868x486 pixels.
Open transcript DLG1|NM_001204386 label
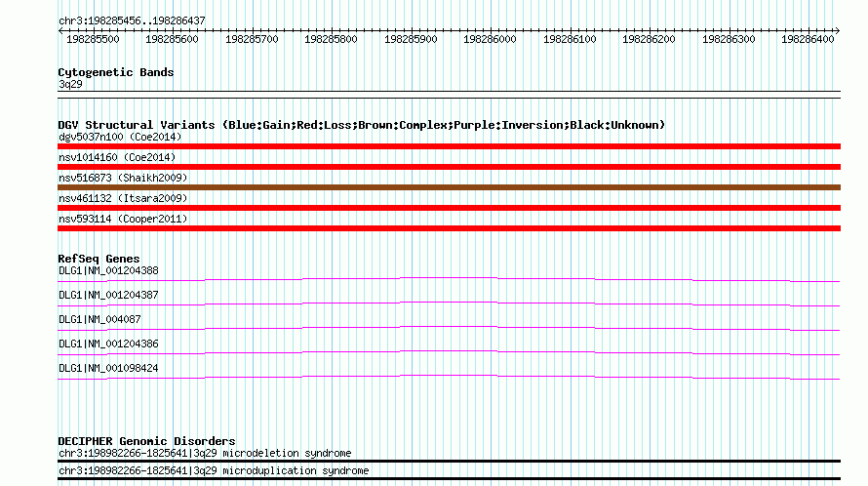[108, 344]
